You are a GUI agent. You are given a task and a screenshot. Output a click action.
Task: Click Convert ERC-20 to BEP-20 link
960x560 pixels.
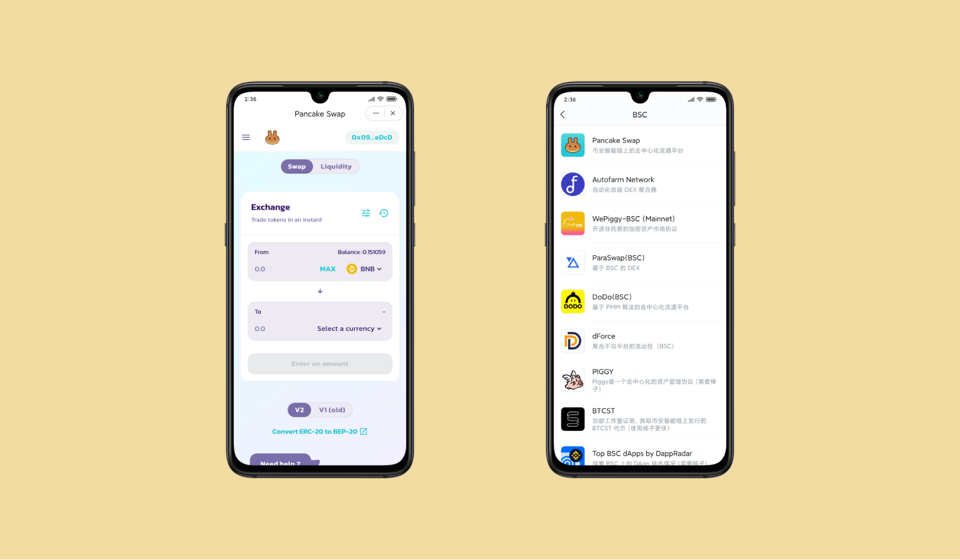point(319,431)
